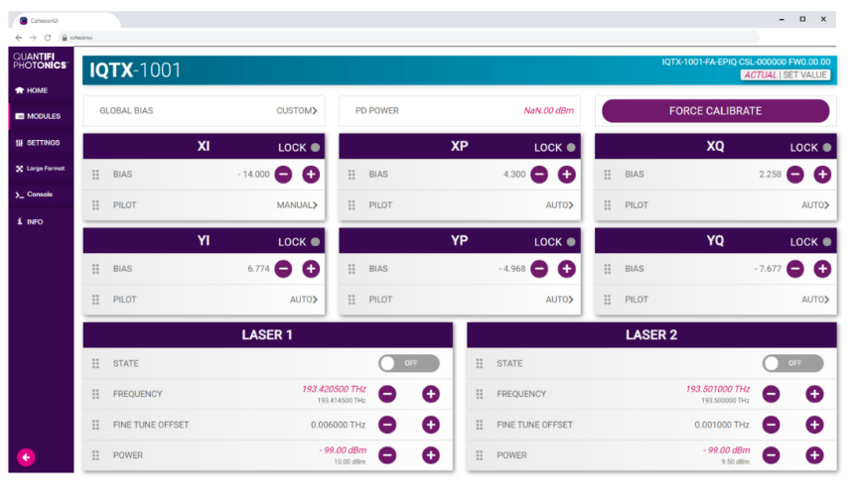Go to Settings in the sidebar
Viewport: 856px width, 504px height.
click(x=41, y=142)
